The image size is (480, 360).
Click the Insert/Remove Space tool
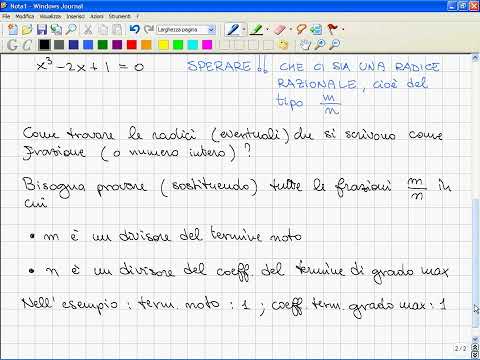coord(316,30)
